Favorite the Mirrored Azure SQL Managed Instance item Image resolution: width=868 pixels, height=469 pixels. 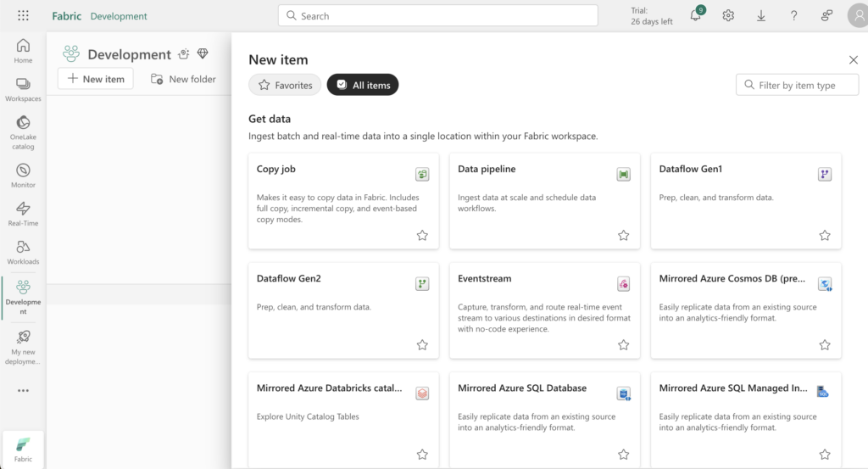point(825,455)
